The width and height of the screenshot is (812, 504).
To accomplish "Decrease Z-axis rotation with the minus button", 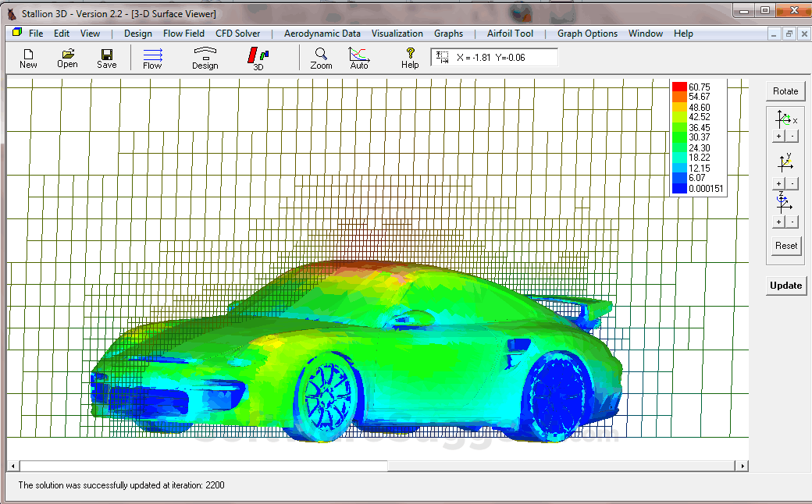I will (792, 221).
